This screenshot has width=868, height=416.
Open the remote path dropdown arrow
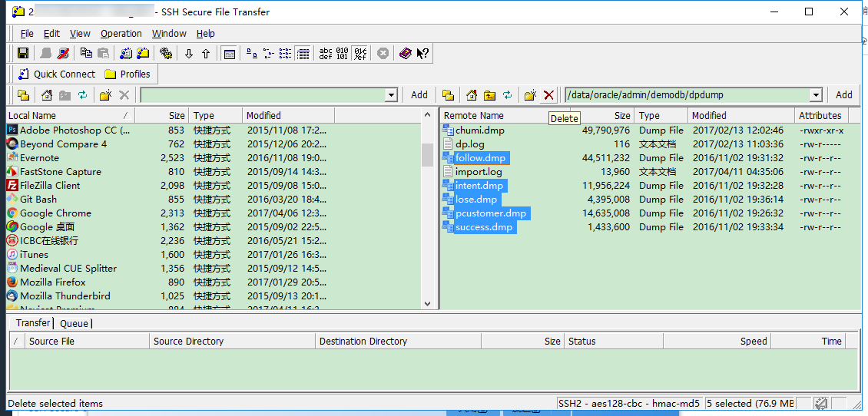(x=816, y=95)
